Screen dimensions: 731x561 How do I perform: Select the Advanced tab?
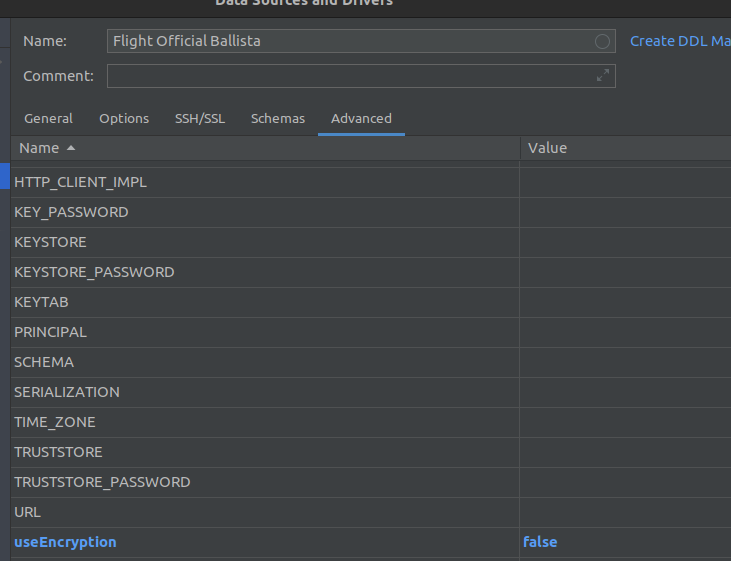(x=361, y=118)
